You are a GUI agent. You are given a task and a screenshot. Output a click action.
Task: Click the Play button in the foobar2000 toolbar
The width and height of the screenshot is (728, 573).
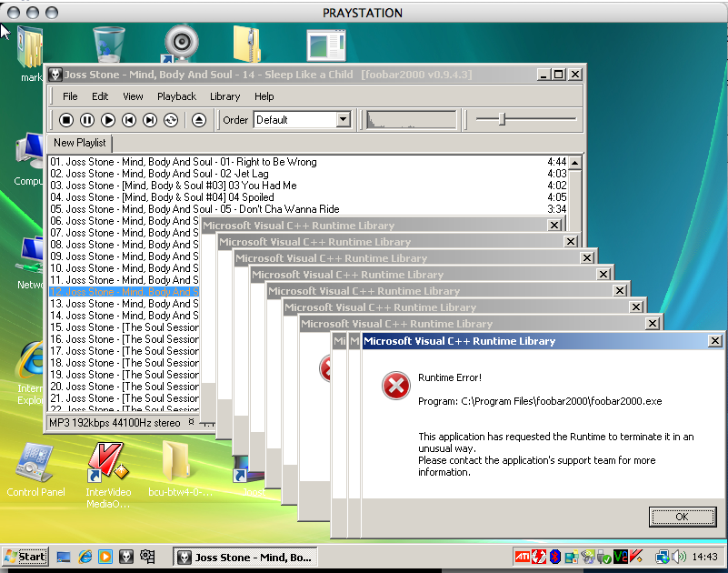(x=108, y=120)
